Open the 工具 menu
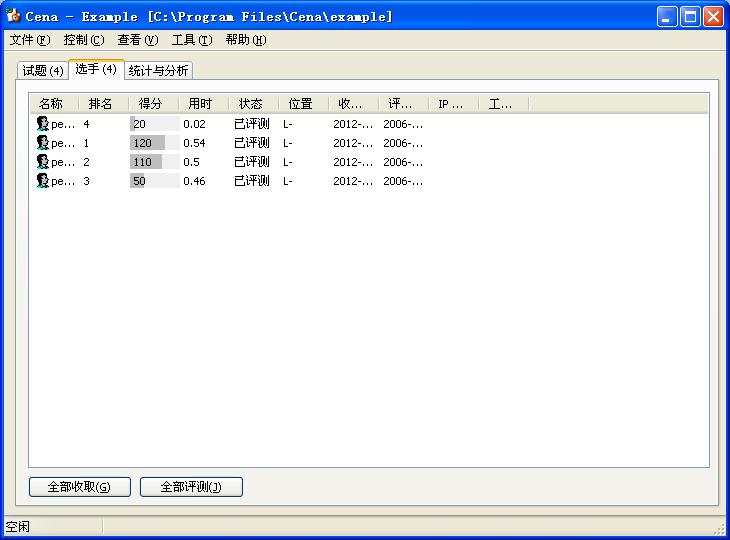730x540 pixels. 191,40
